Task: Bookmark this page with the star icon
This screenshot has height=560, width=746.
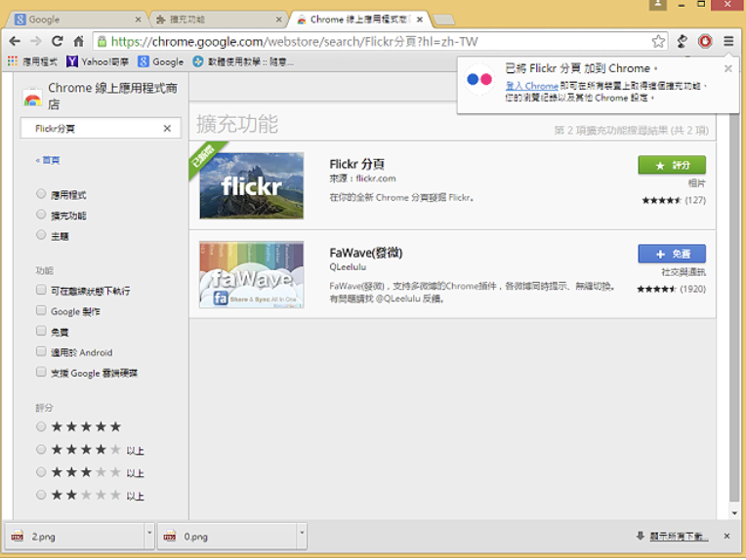Action: [658, 41]
